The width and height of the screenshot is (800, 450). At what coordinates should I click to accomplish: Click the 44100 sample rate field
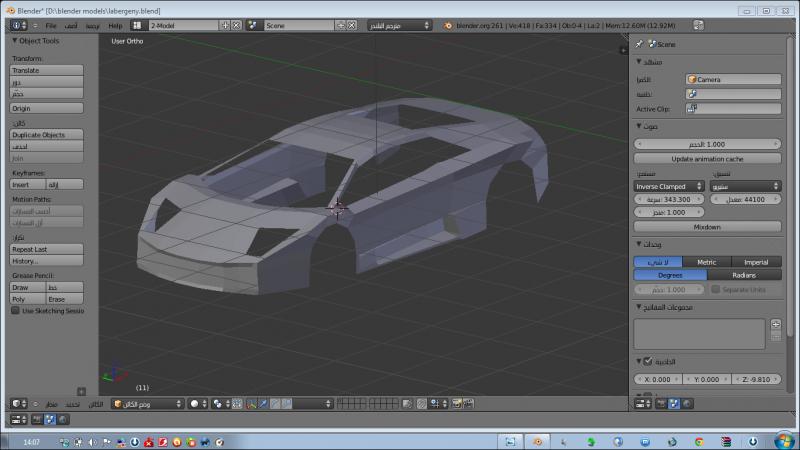[745, 199]
